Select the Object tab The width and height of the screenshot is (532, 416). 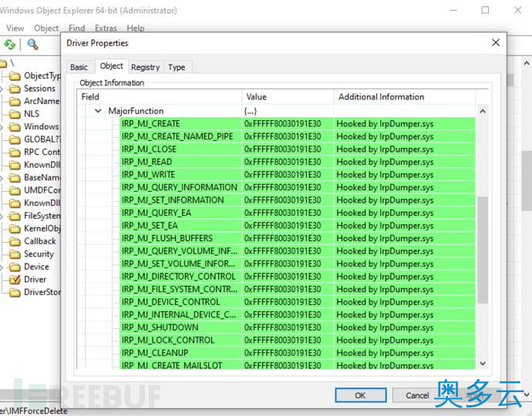click(111, 66)
